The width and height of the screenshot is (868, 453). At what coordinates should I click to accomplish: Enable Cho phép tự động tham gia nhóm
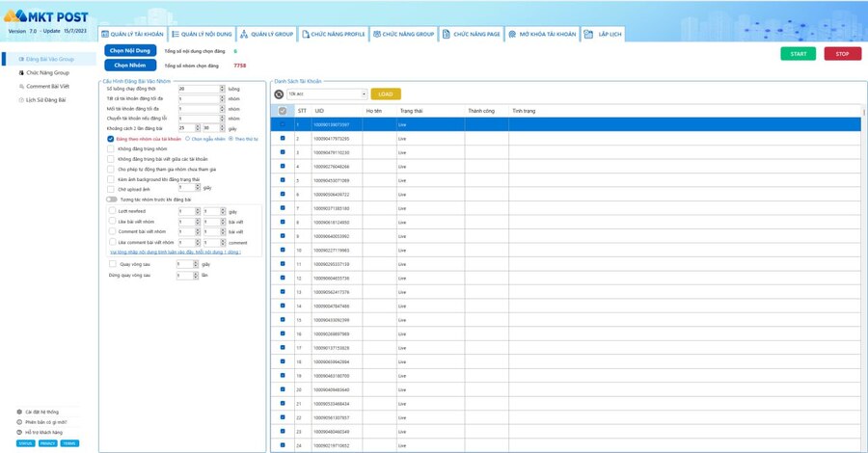tap(111, 170)
